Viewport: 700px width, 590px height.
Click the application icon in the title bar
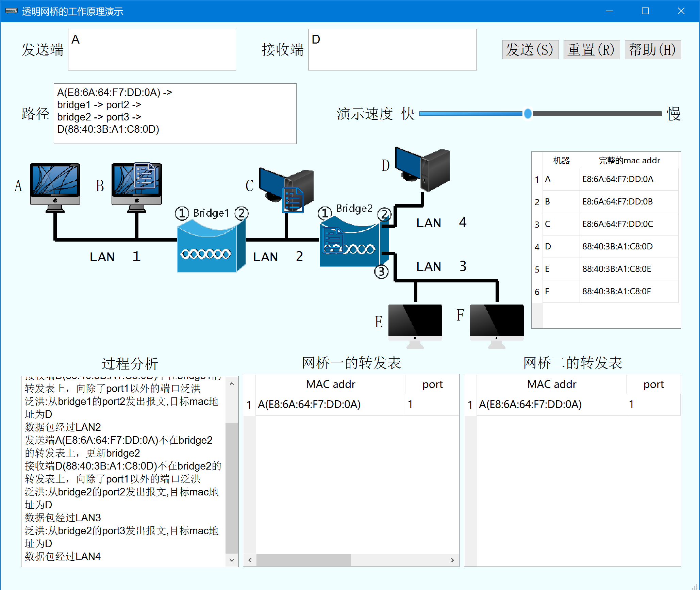pyautogui.click(x=11, y=11)
